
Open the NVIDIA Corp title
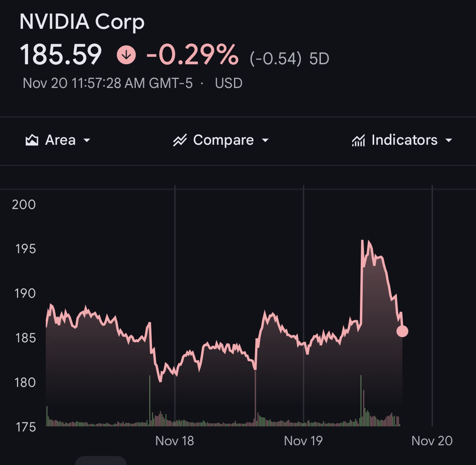click(82, 21)
